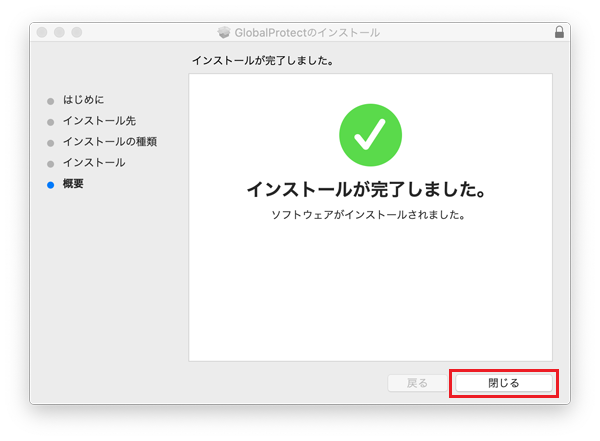This screenshot has width=600, height=441.
Task: Click the blue bullet beside 概要
Action: pos(50,184)
